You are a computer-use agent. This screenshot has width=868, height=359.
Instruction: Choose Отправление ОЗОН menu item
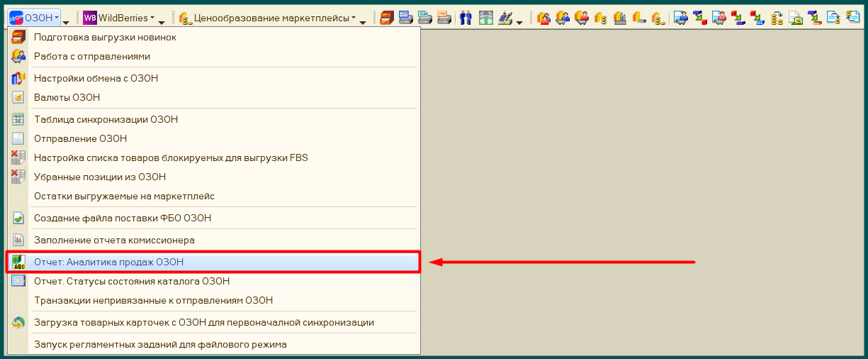[213, 138]
